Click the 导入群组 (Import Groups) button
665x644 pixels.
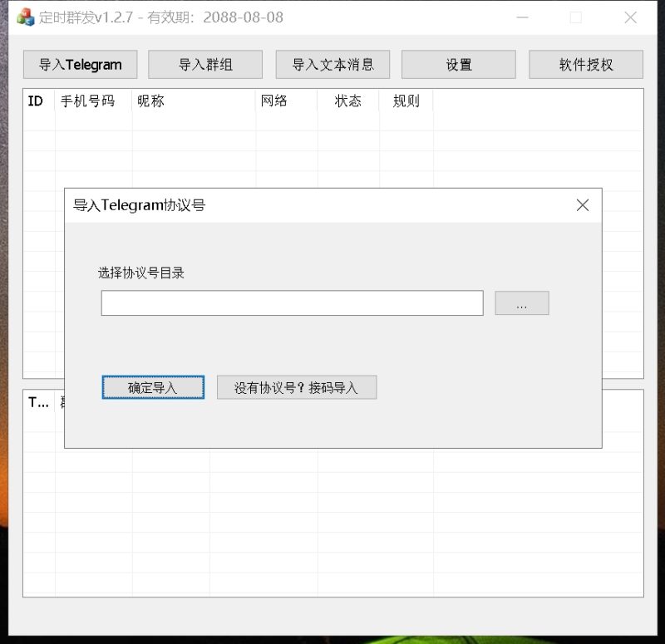(x=205, y=64)
